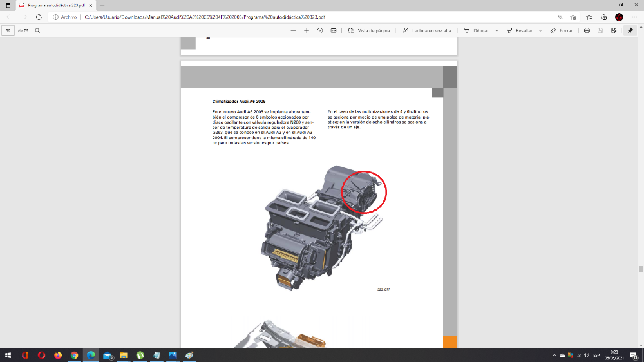Go forward with the browser arrow
Viewport: 644px width, 362px height.
(24, 17)
